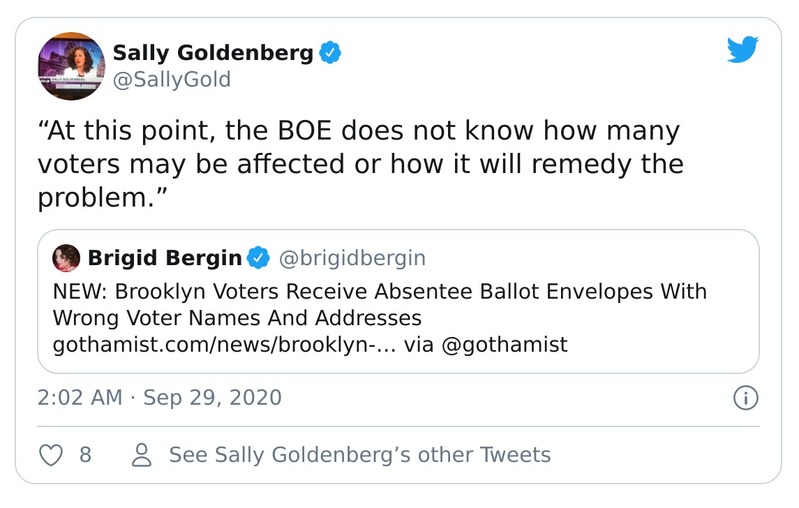Viewport: 799px width, 508px height.
Task: Click the 2:02 AM time text
Action: point(80,397)
